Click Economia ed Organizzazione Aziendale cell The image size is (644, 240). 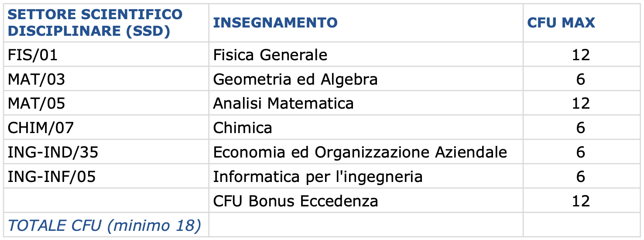(x=366, y=152)
